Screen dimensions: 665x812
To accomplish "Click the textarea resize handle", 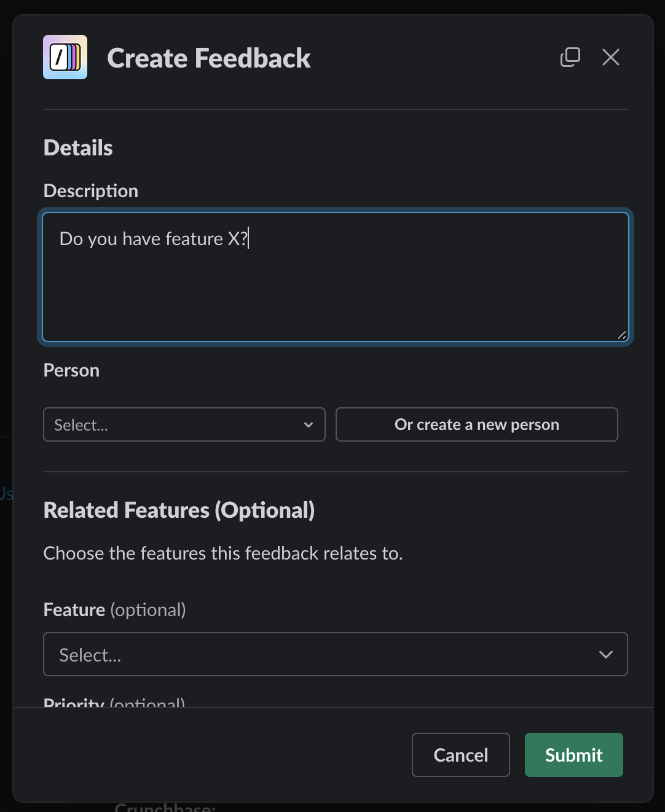I will click(622, 335).
